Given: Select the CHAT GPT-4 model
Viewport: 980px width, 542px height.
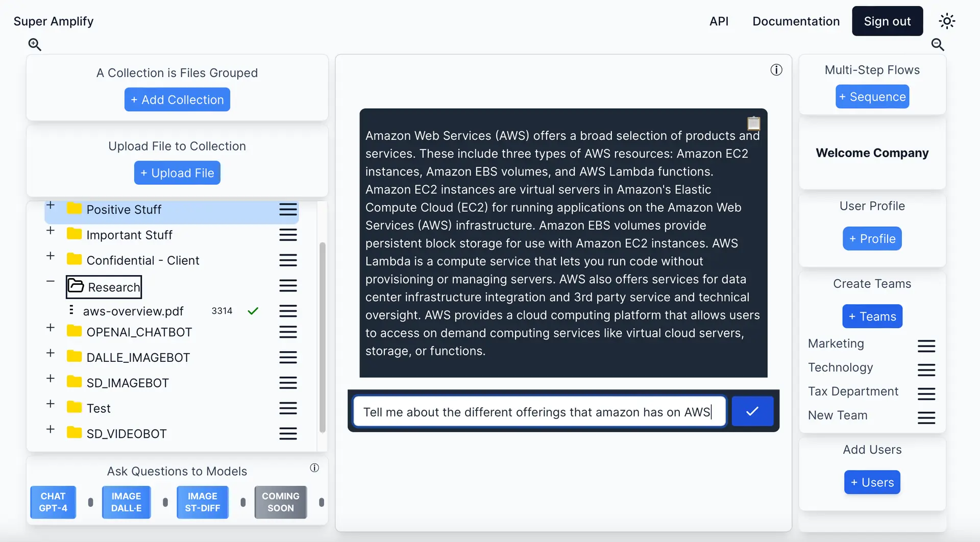Looking at the screenshot, I should 53,502.
